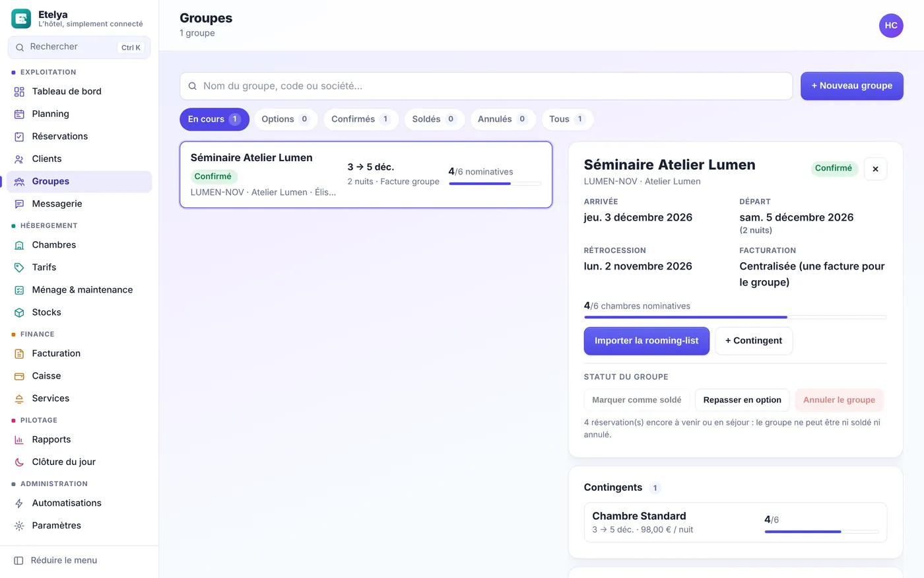Viewport: 924px width, 578px height.
Task: Show the Annulés filter tab
Action: click(x=503, y=119)
